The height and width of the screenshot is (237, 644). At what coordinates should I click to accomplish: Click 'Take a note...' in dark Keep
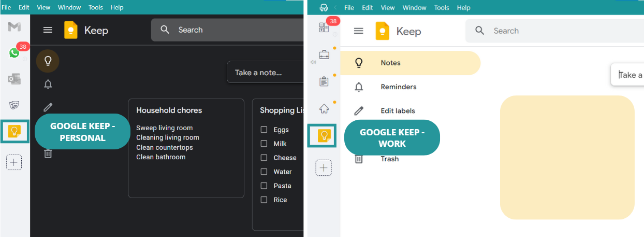point(265,72)
